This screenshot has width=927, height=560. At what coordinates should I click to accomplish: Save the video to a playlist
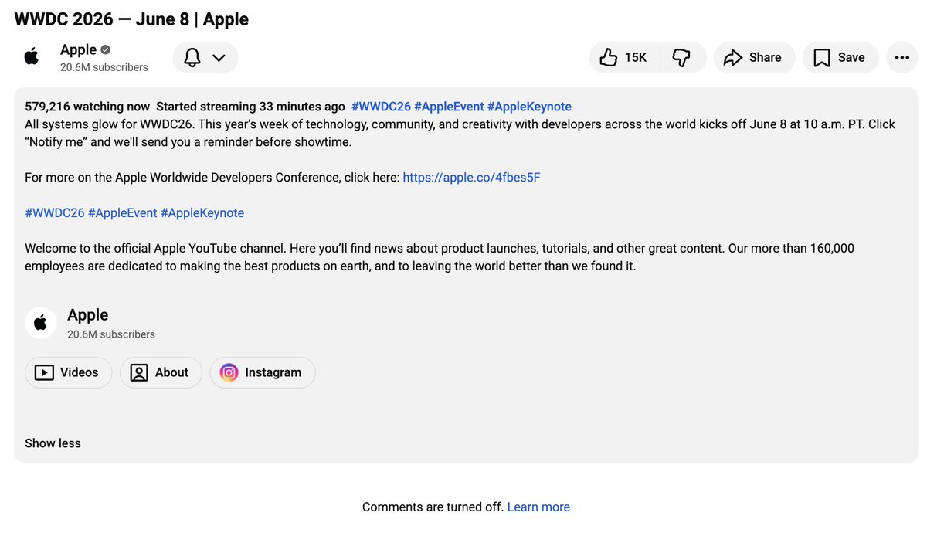click(840, 58)
